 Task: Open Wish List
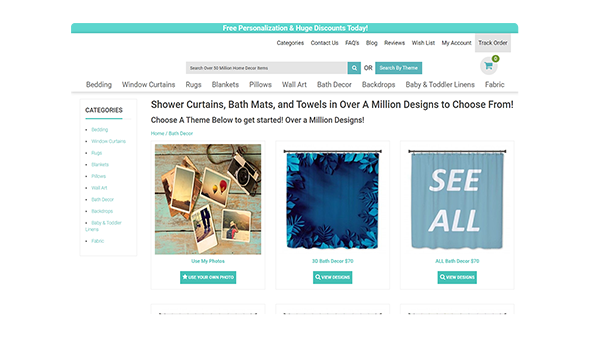[x=423, y=43]
